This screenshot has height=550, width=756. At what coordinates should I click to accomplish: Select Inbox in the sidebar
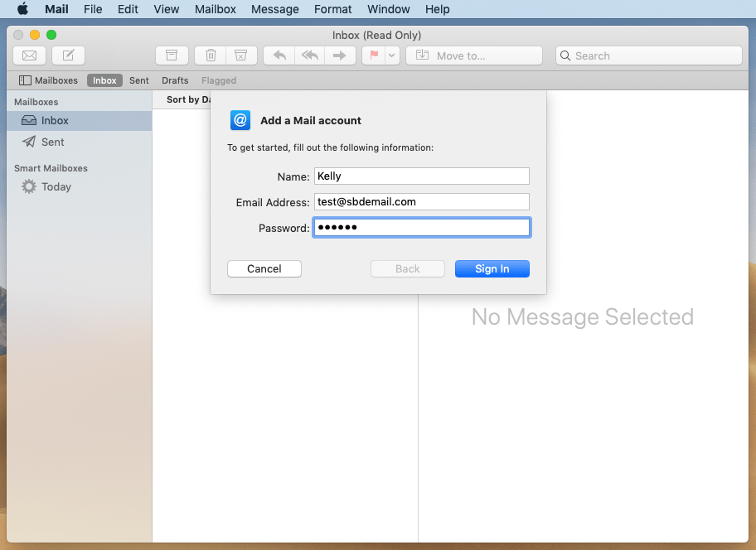pyautogui.click(x=80, y=120)
